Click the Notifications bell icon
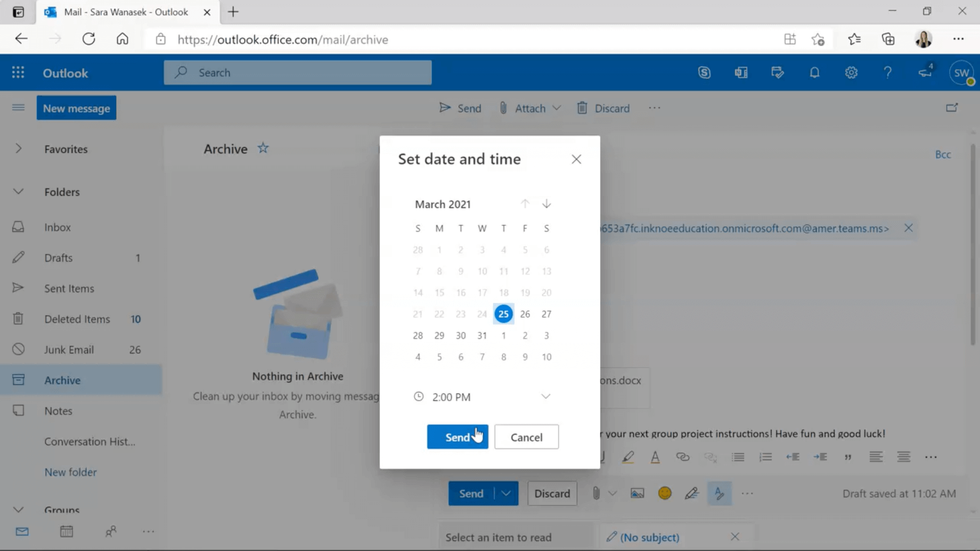The image size is (980, 551). point(815,72)
